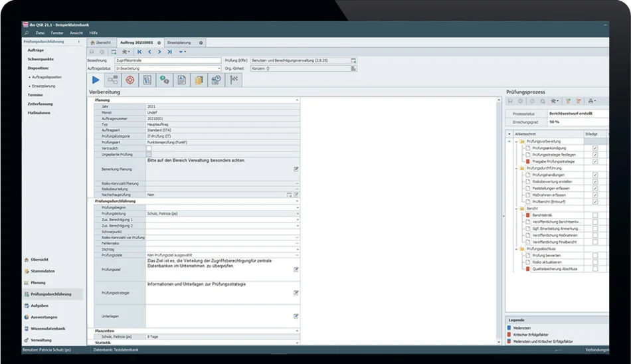Viewport: 631px width, 364px height.
Task: Click the Bezeichnung input field
Action: pyautogui.click(x=168, y=60)
